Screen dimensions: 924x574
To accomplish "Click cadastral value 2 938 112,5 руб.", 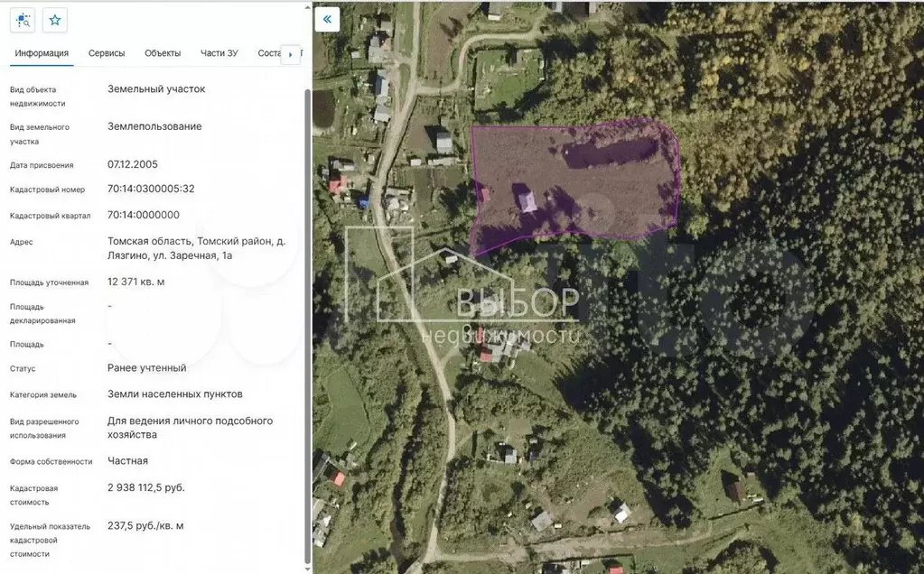I will point(146,487).
